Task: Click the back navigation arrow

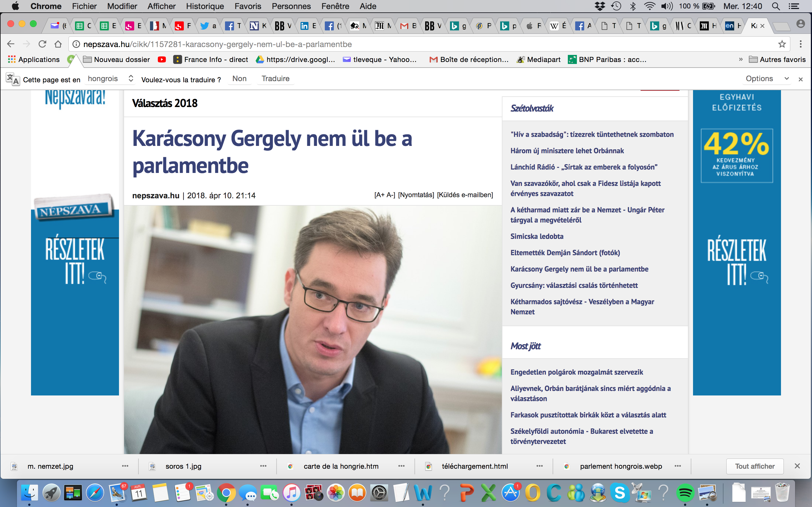Action: click(11, 44)
